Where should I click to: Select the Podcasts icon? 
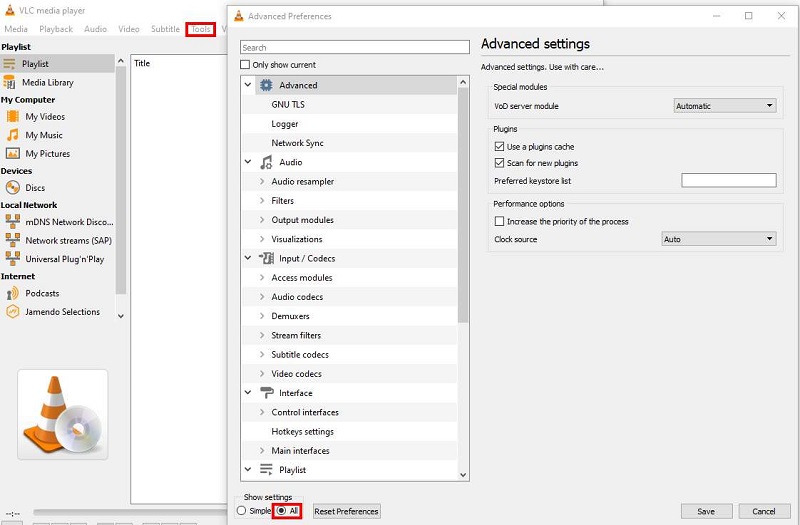pos(12,293)
